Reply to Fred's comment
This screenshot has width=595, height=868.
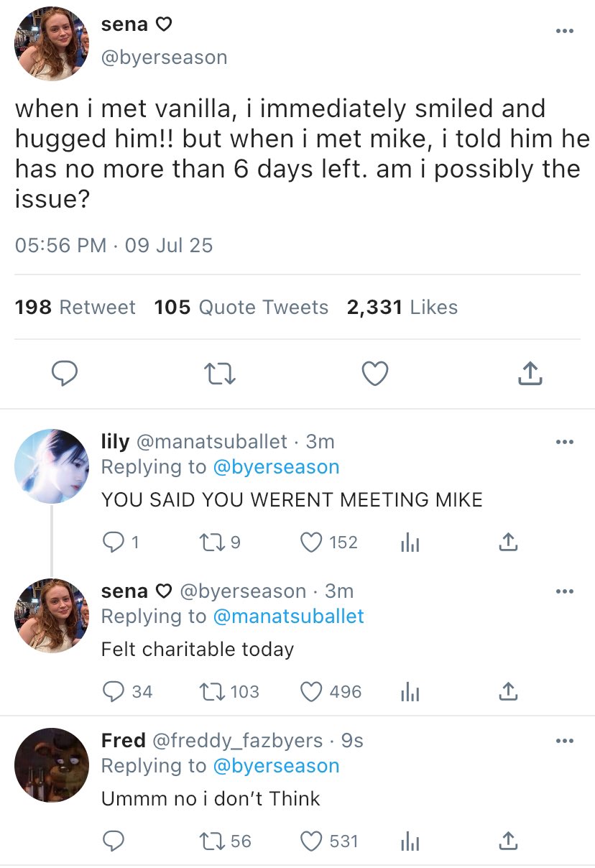pos(114,841)
